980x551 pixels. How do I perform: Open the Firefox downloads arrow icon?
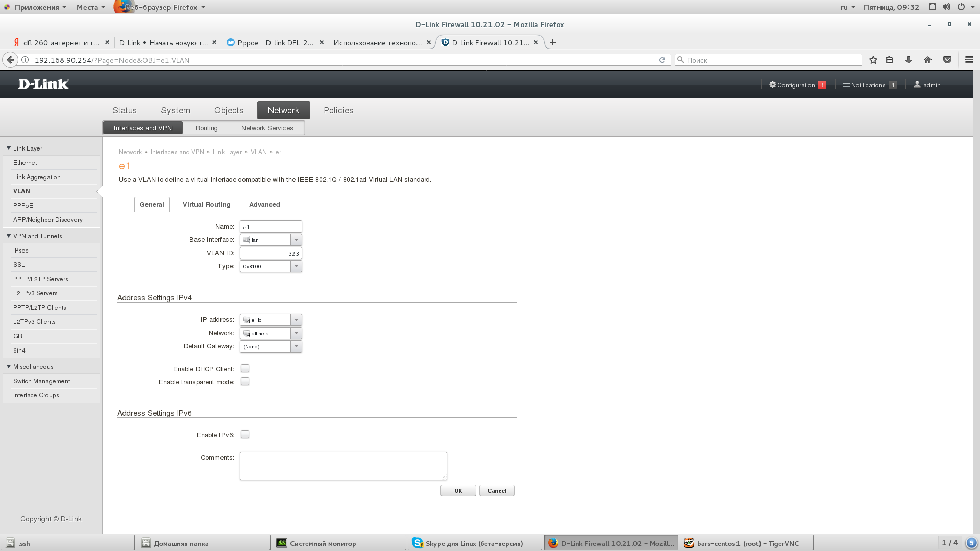908,60
